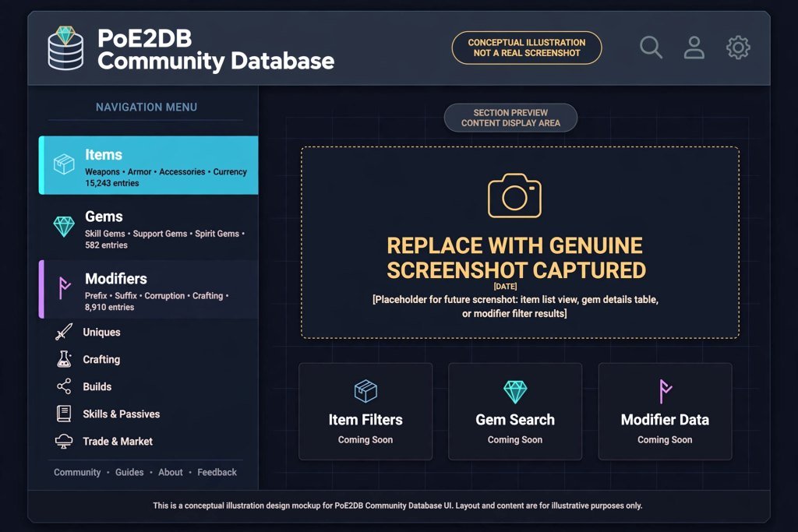Click the rune icon on Modifier Data card

tap(666, 391)
